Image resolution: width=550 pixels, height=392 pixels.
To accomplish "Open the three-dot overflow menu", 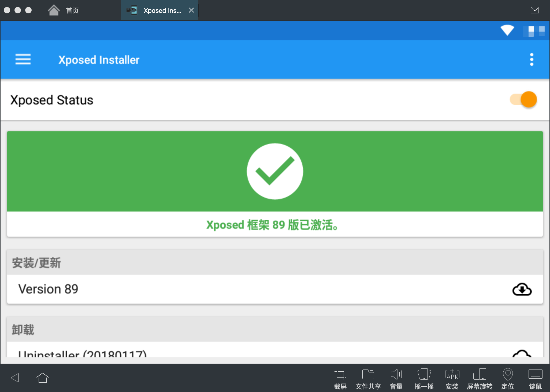I will click(x=532, y=59).
